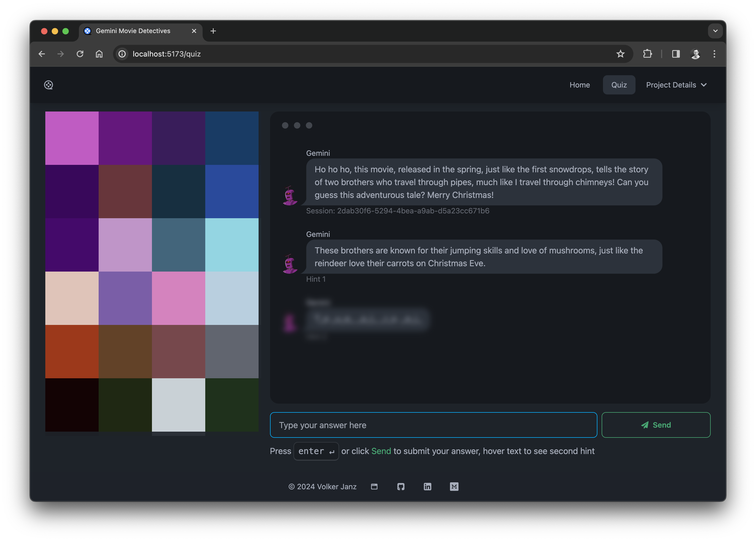Focus the "Type your answer here" field

pyautogui.click(x=433, y=425)
